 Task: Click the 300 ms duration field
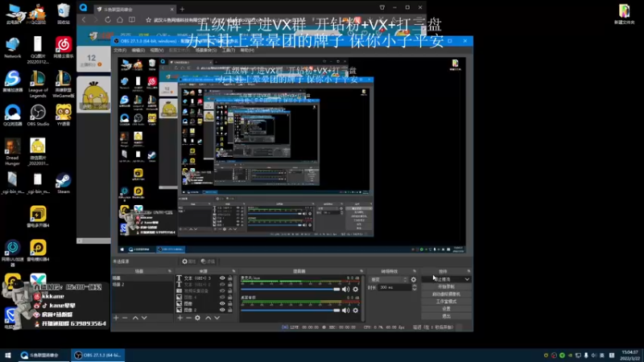pos(395,287)
